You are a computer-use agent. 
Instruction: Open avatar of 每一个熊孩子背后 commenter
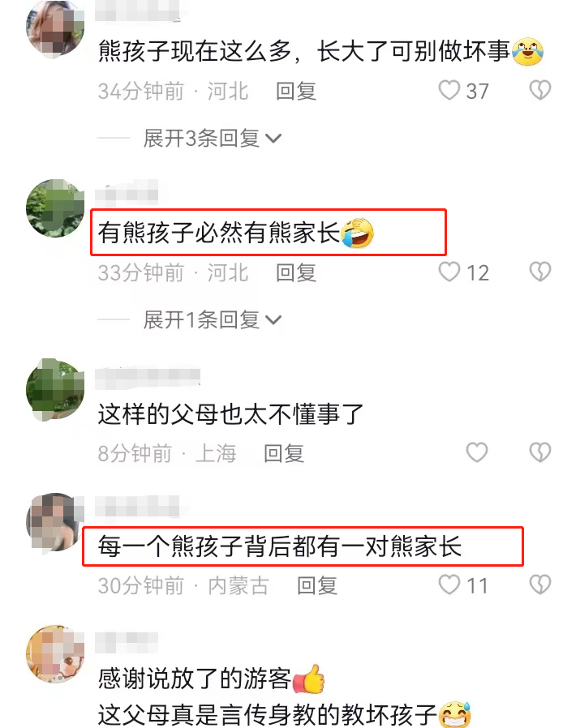[55, 523]
